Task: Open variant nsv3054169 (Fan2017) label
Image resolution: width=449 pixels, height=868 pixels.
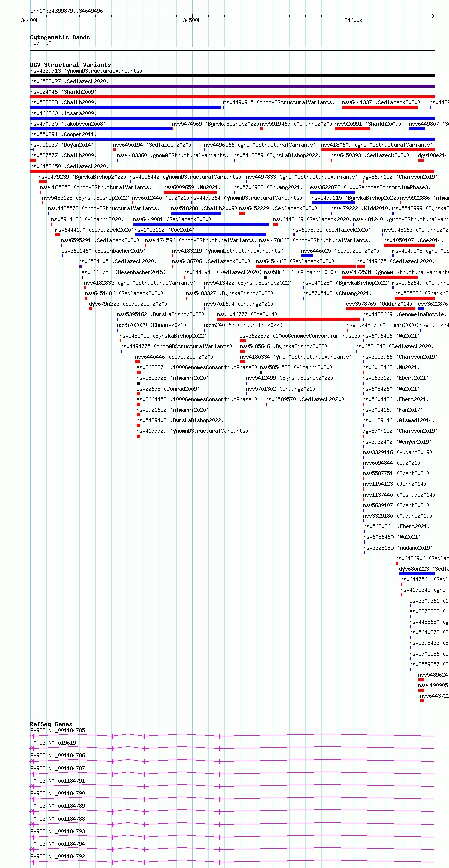Action: (392, 410)
